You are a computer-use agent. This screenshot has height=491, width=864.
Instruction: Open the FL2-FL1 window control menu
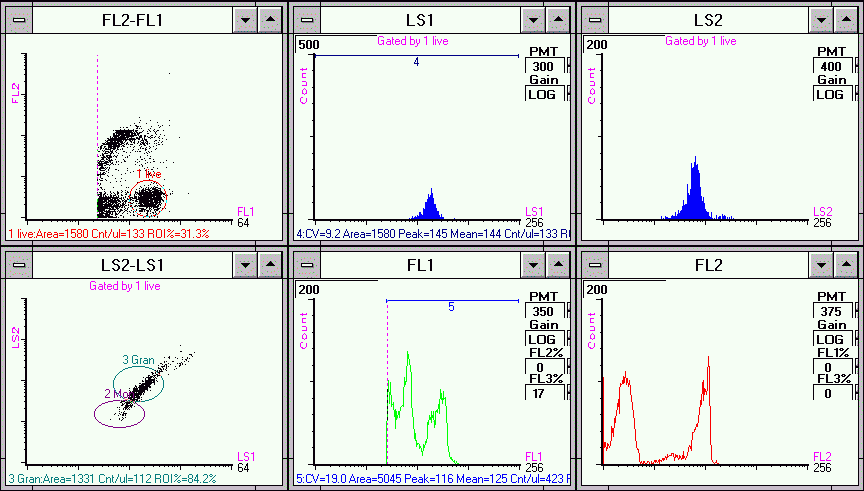pos(19,19)
